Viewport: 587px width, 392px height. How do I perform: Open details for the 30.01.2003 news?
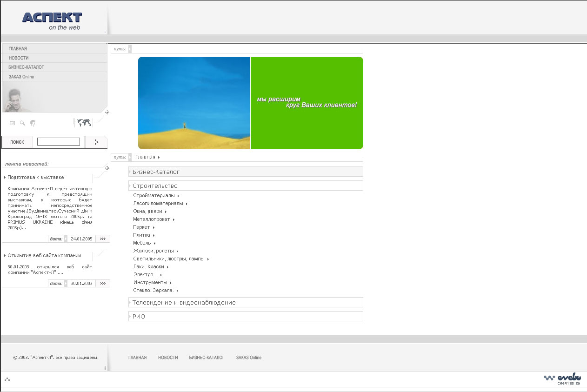[103, 283]
